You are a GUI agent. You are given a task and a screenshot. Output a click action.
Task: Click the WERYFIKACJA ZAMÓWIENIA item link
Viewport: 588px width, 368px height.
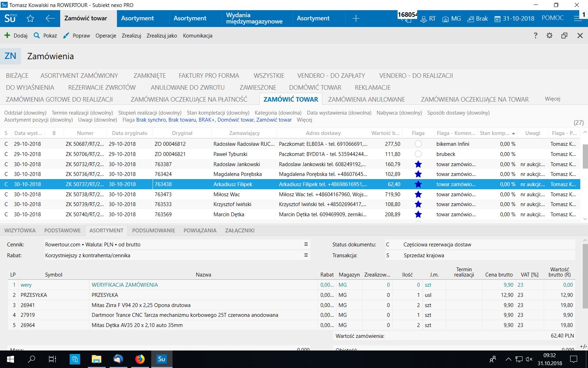coord(125,285)
